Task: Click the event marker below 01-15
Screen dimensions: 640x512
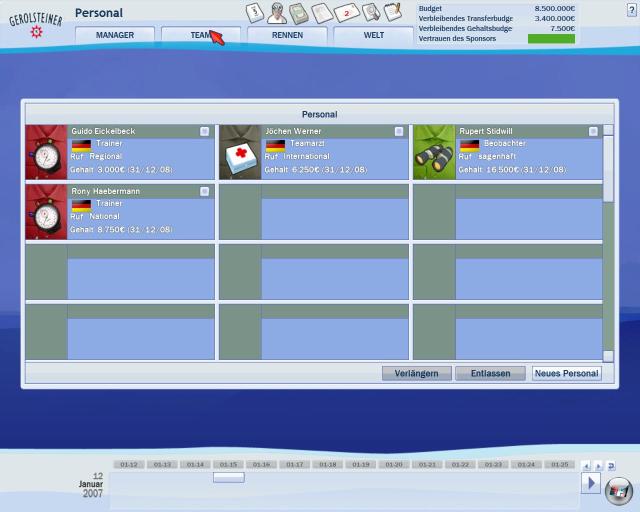Action: pyautogui.click(x=229, y=477)
